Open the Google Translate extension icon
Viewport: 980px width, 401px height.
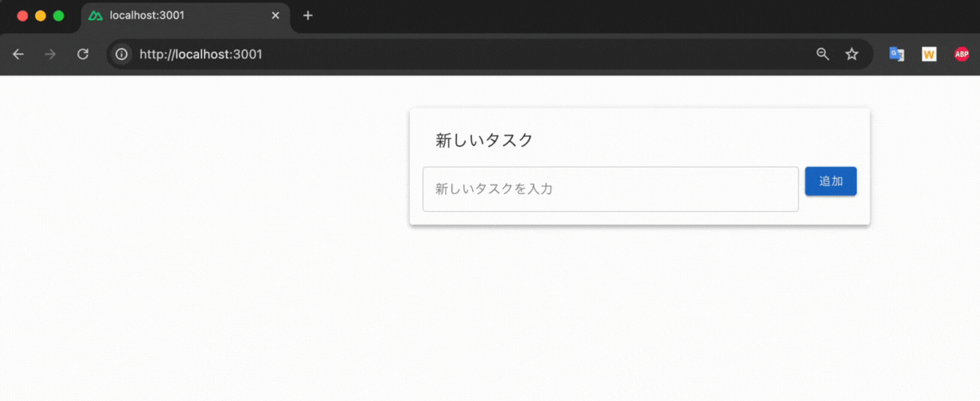click(897, 54)
